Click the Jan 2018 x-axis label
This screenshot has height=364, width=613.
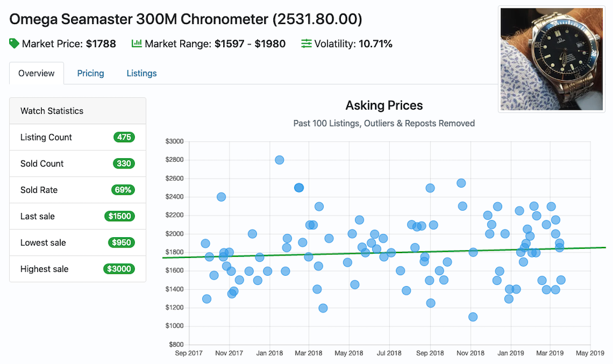[269, 353]
